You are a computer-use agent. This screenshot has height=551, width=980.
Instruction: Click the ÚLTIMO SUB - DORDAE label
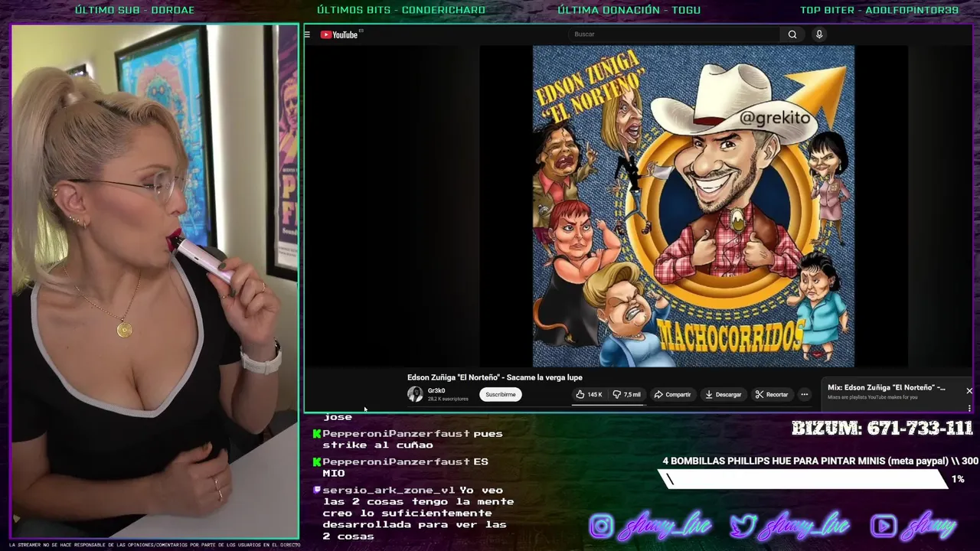point(135,10)
